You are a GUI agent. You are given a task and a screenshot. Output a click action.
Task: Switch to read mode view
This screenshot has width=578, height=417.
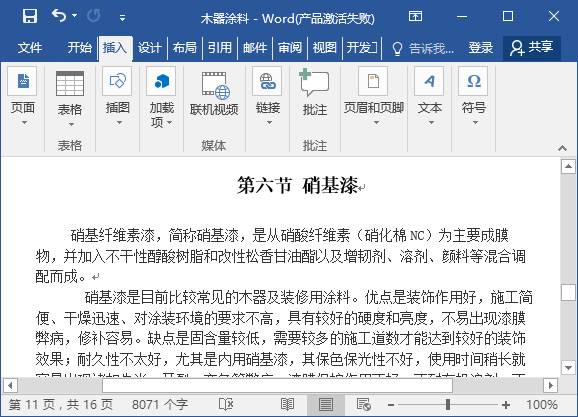[287, 404]
